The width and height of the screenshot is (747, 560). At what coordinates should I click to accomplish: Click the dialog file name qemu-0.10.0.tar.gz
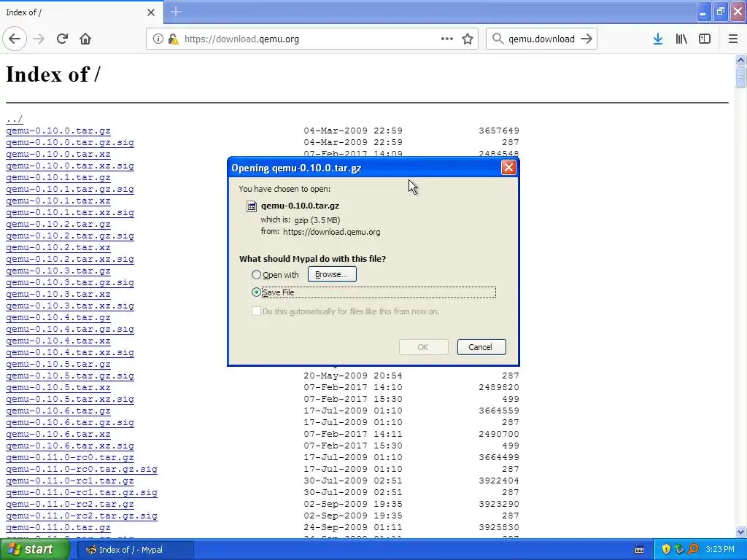300,206
